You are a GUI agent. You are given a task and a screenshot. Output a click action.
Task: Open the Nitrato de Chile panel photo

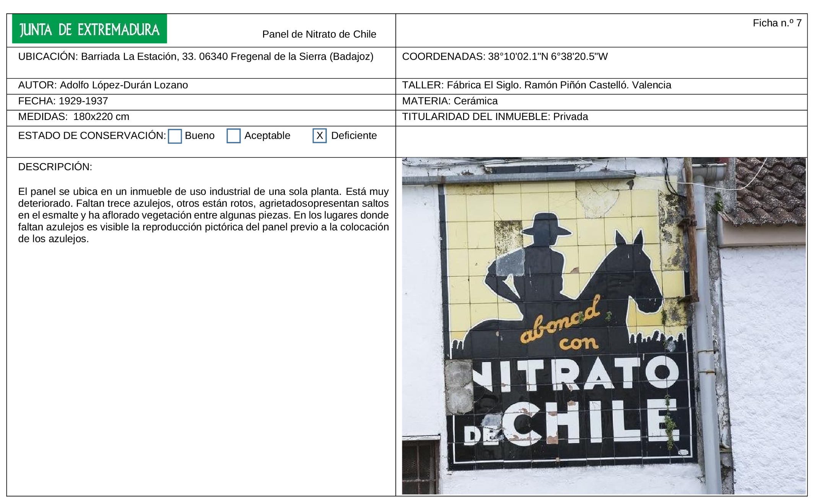click(x=604, y=326)
